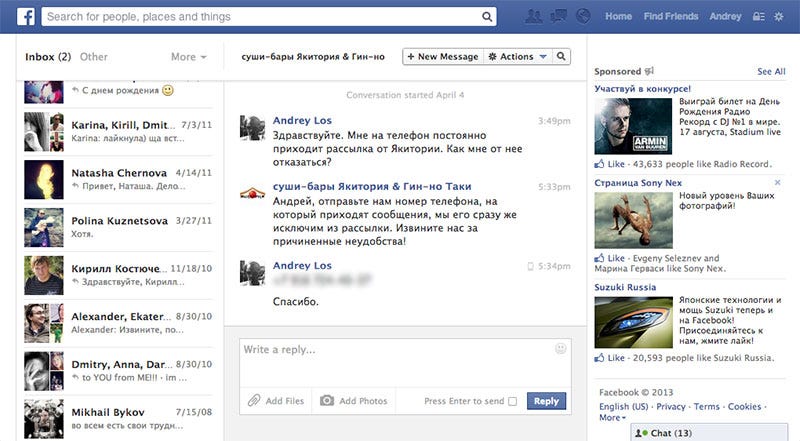Click Якитория page avatar in conversation
This screenshot has width=800, height=441.
pos(253,193)
